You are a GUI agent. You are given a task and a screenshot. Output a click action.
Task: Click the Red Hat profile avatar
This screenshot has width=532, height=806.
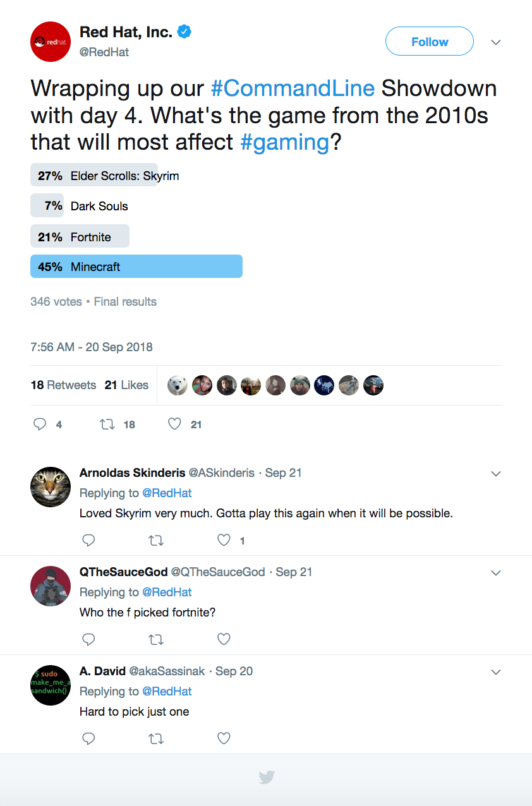[51, 42]
